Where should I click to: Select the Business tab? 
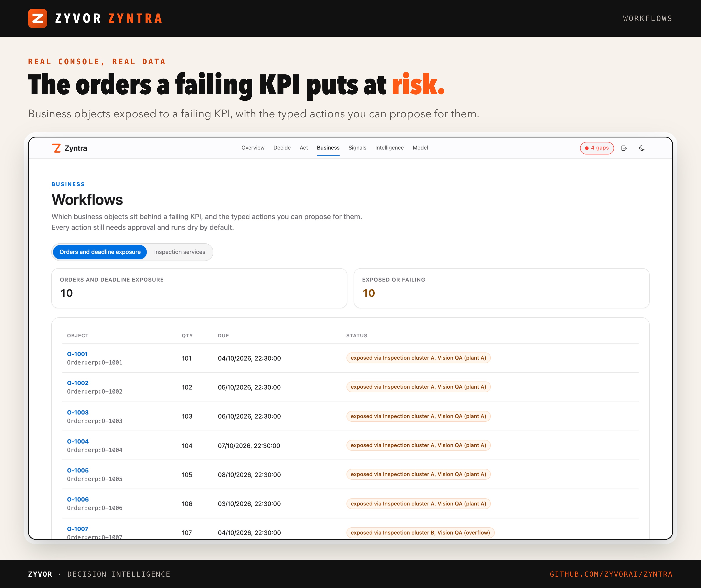[x=328, y=148]
